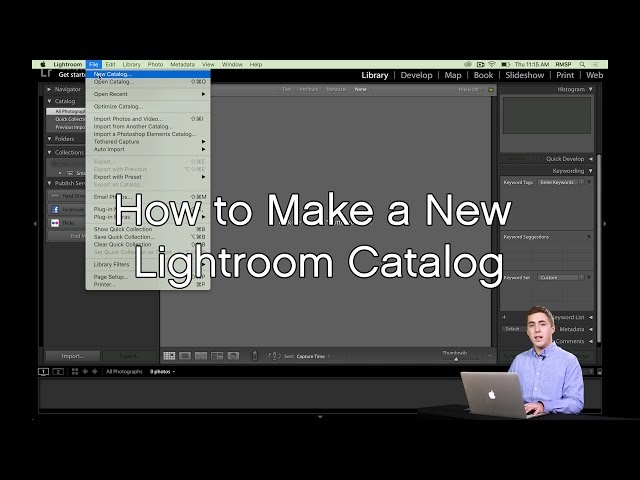The height and width of the screenshot is (480, 640).
Task: Open Notification Center from the menu bar
Action: click(596, 64)
